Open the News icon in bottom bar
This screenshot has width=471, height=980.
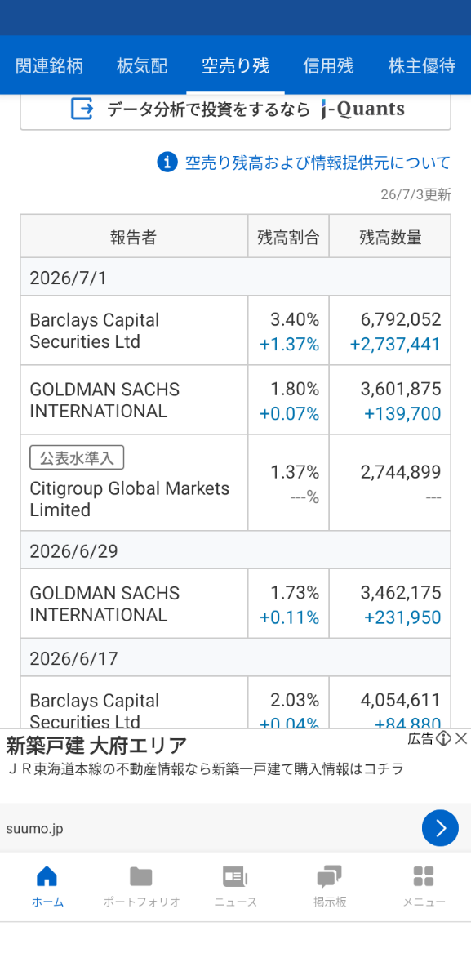pyautogui.click(x=235, y=877)
